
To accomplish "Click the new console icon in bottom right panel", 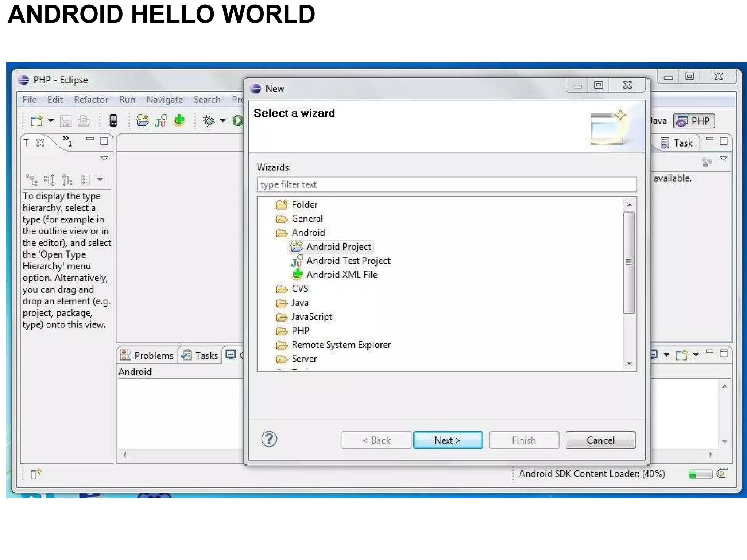I will (681, 355).
